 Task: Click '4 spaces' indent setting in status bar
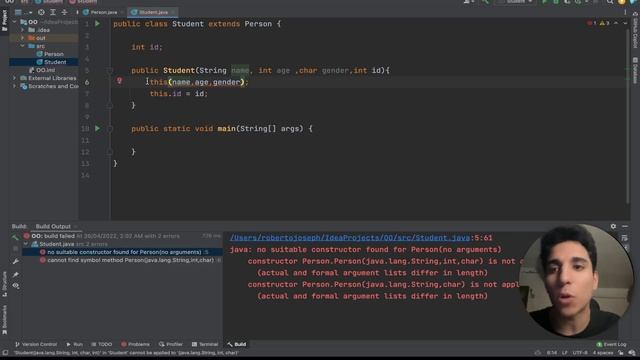602,353
